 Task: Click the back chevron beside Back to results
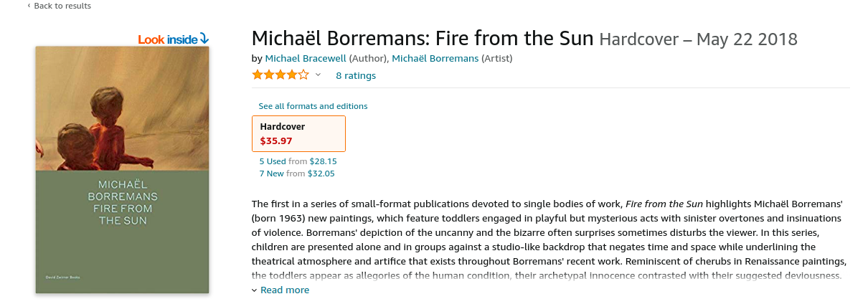pos(29,6)
